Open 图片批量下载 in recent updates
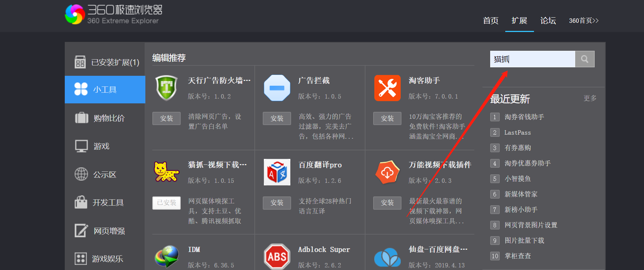Image resolution: width=644 pixels, height=270 pixels. (524, 241)
